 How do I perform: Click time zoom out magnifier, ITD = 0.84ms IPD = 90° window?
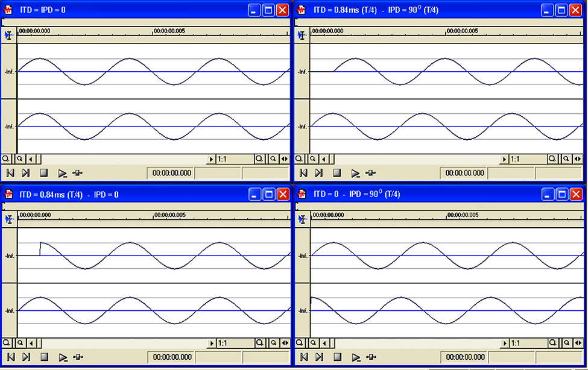pyautogui.click(x=313, y=159)
